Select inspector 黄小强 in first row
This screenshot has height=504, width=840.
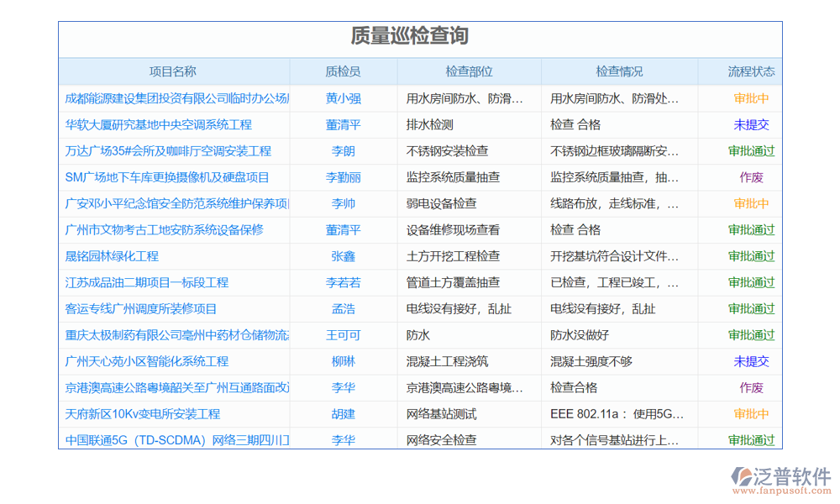(343, 98)
